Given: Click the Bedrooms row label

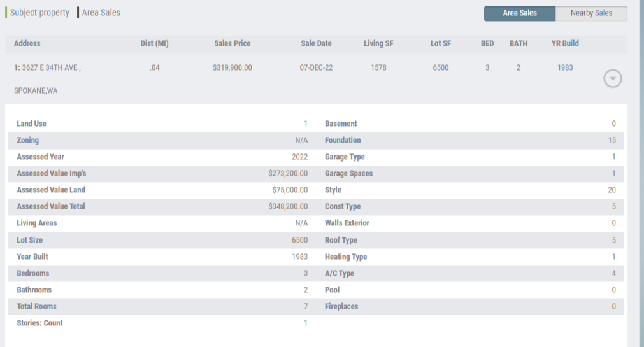Looking at the screenshot, I should [x=33, y=274].
